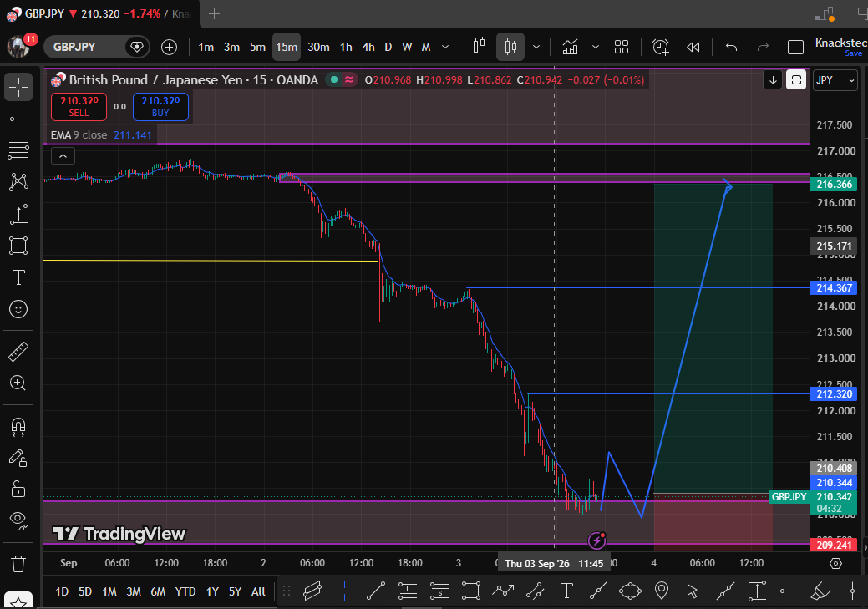
Task: Hide all drawings with eye icon
Action: click(x=18, y=520)
